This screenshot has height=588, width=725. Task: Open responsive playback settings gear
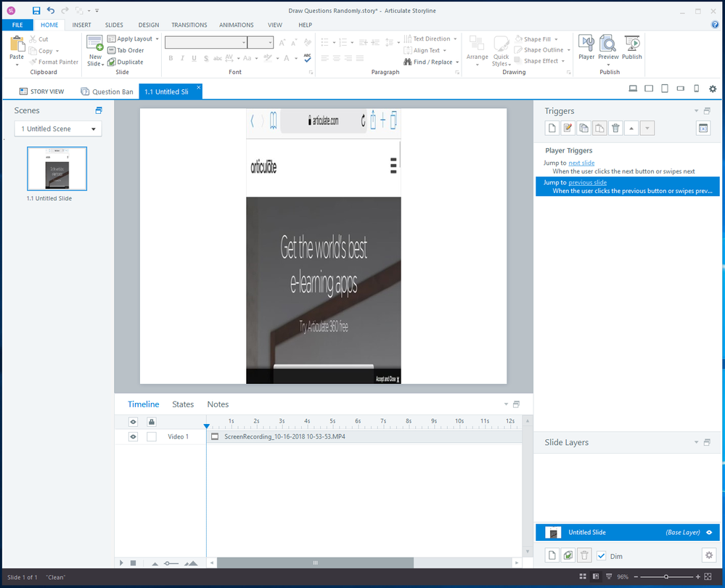coord(713,89)
